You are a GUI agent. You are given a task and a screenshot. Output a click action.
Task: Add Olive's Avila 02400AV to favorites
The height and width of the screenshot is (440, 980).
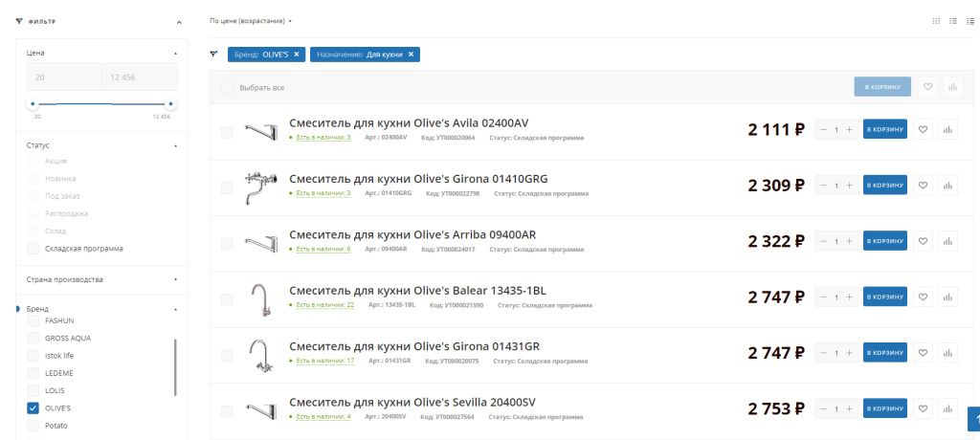click(924, 130)
